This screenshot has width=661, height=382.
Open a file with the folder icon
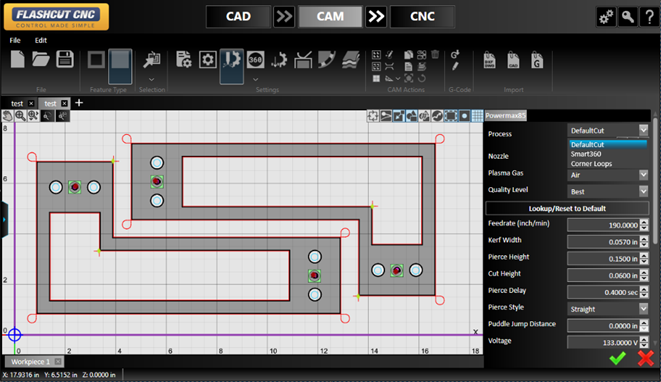(40, 59)
